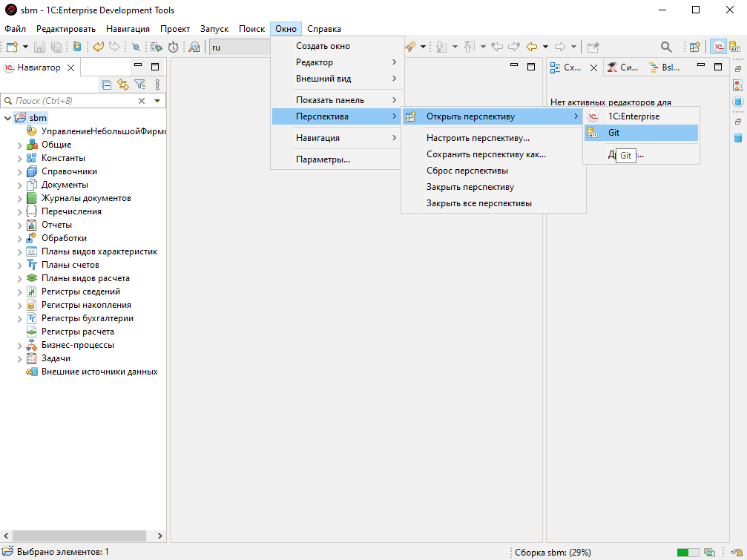
Task: Collapse the sbm project node
Action: [x=7, y=118]
